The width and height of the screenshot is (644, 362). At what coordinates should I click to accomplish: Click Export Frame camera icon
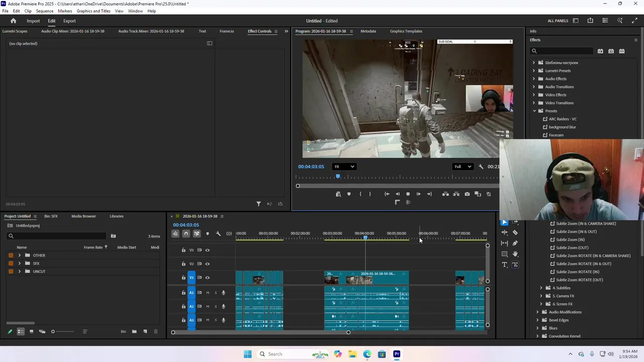tap(467, 194)
